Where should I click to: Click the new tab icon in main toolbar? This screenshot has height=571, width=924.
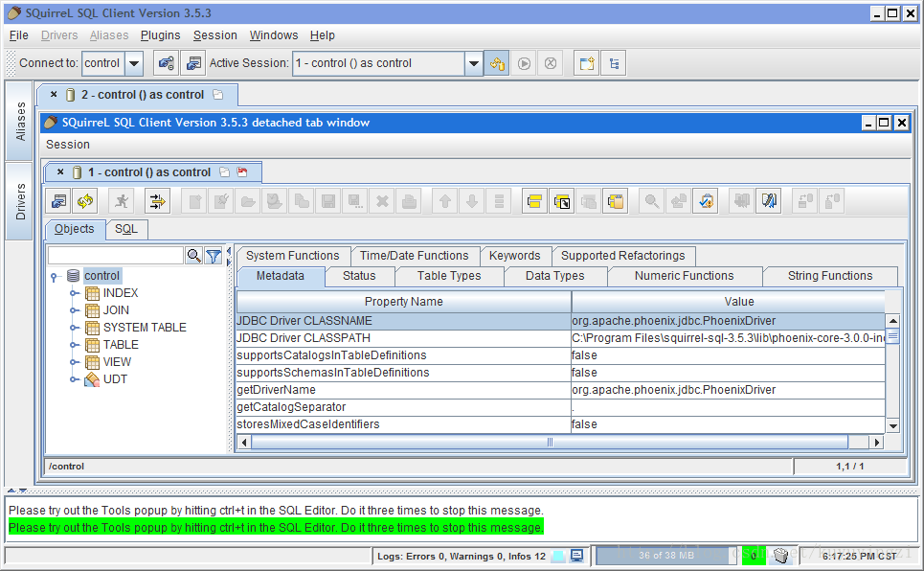click(x=587, y=63)
